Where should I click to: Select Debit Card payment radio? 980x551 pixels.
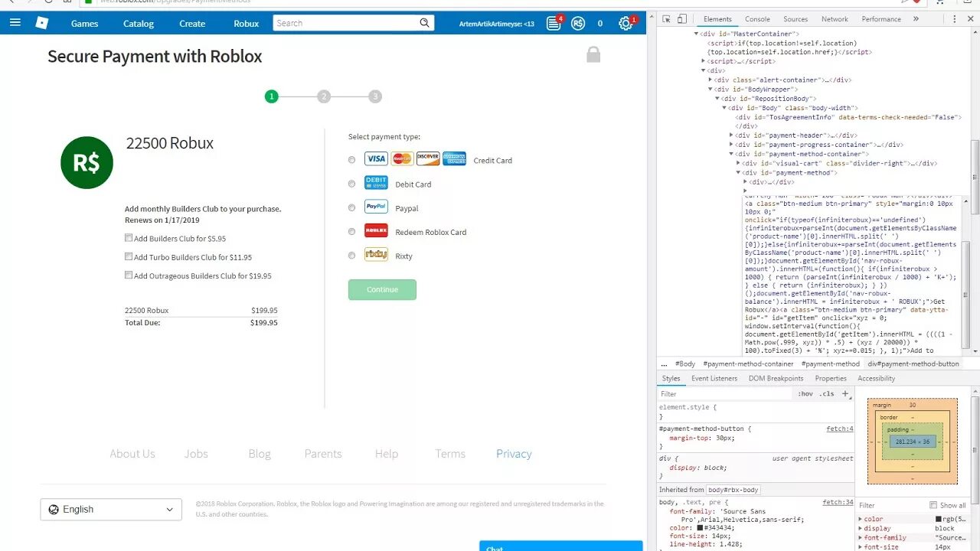click(x=351, y=184)
